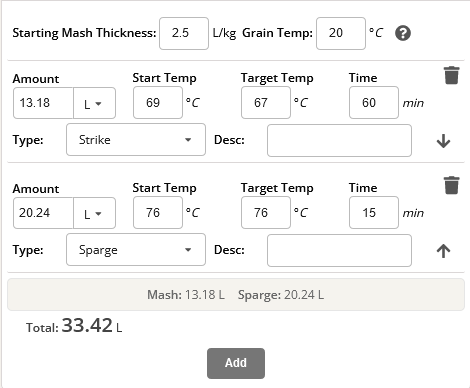Click the help question mark icon
The width and height of the screenshot is (470, 388).
[x=403, y=33]
